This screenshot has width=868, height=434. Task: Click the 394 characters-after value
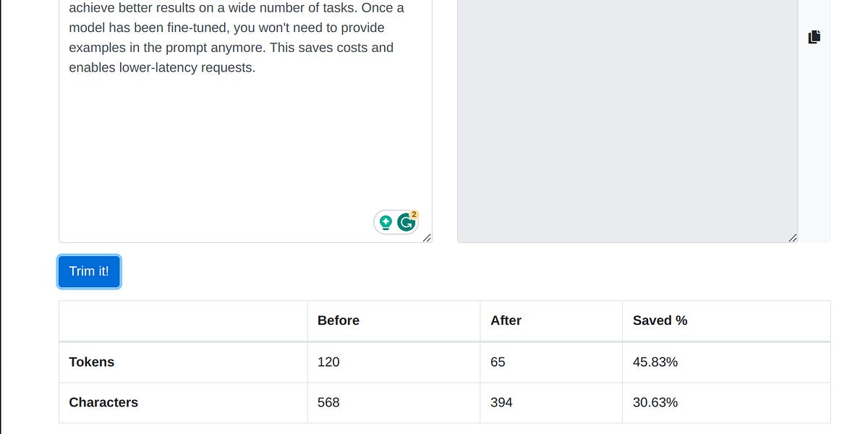[501, 403]
